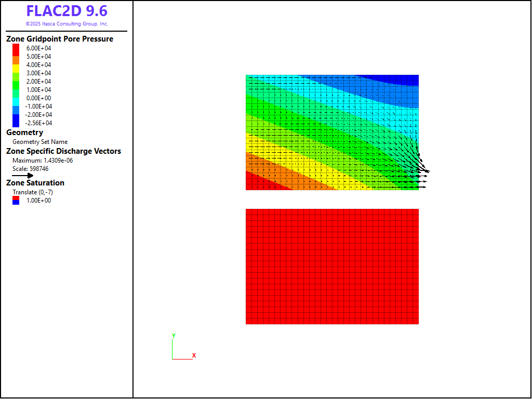
Task: Click the FLAC2D 9.6 title text
Action: coord(67,11)
